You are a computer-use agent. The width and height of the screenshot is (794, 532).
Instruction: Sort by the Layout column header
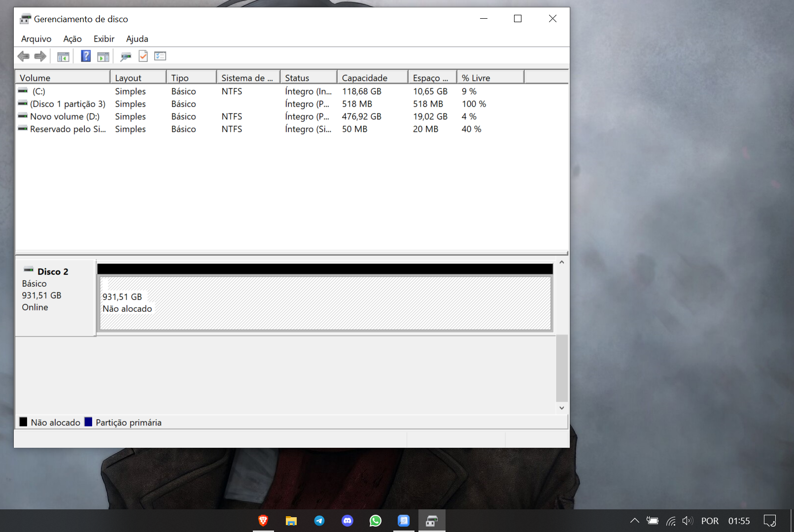pos(138,78)
